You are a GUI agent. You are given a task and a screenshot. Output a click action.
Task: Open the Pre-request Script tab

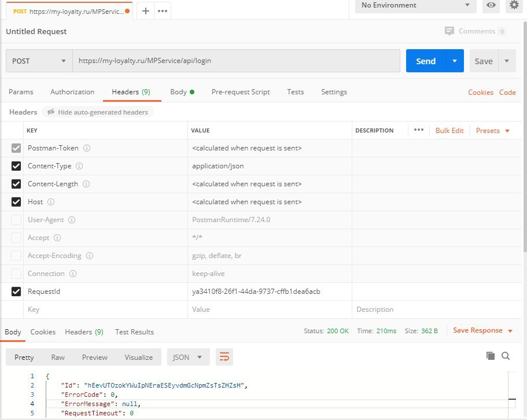(241, 92)
